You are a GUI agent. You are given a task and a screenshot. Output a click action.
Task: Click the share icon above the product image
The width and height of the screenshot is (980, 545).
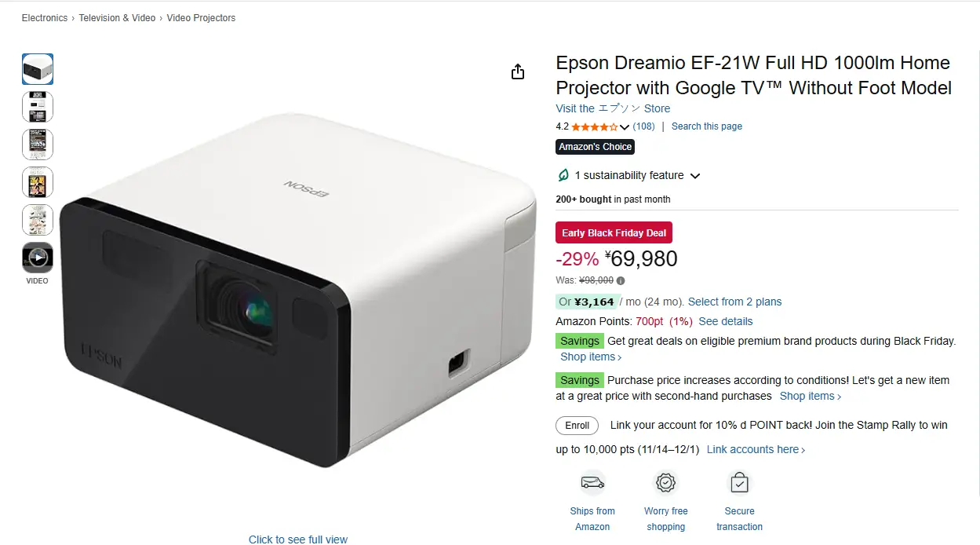click(517, 72)
